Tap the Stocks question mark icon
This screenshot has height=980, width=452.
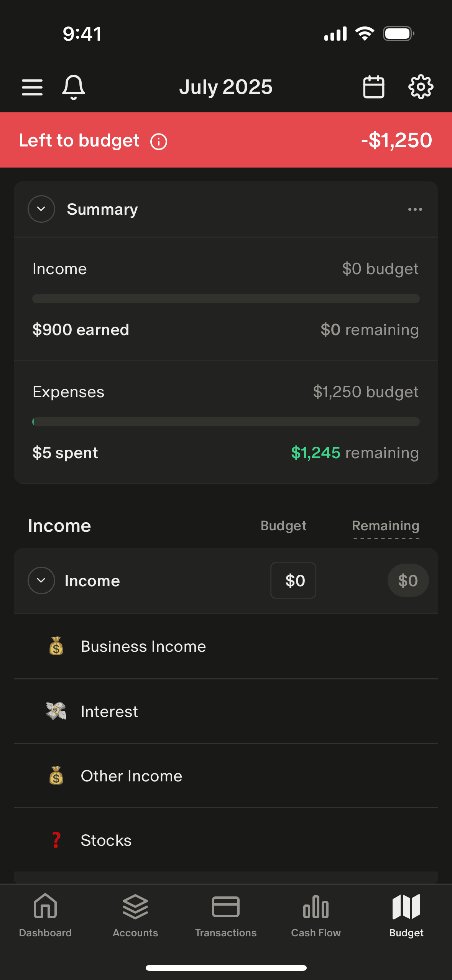(56, 840)
